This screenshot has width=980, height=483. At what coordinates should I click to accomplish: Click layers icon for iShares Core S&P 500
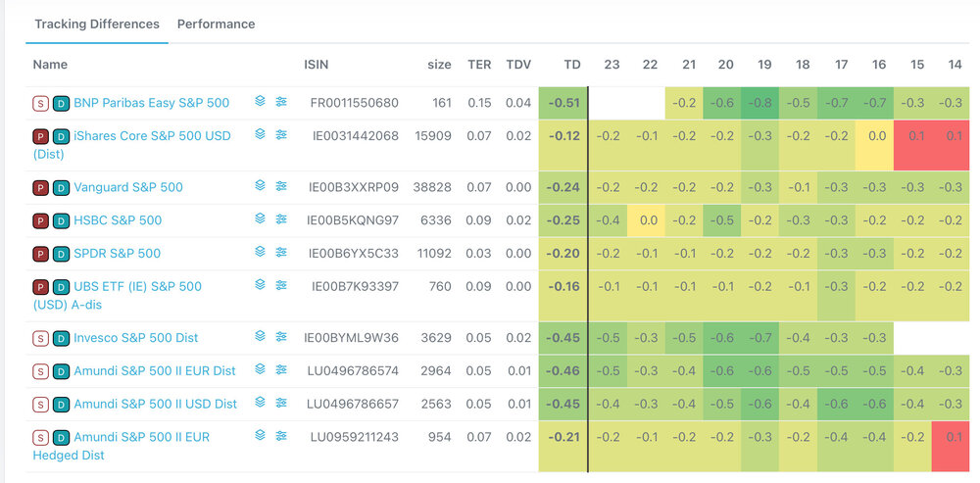click(261, 134)
